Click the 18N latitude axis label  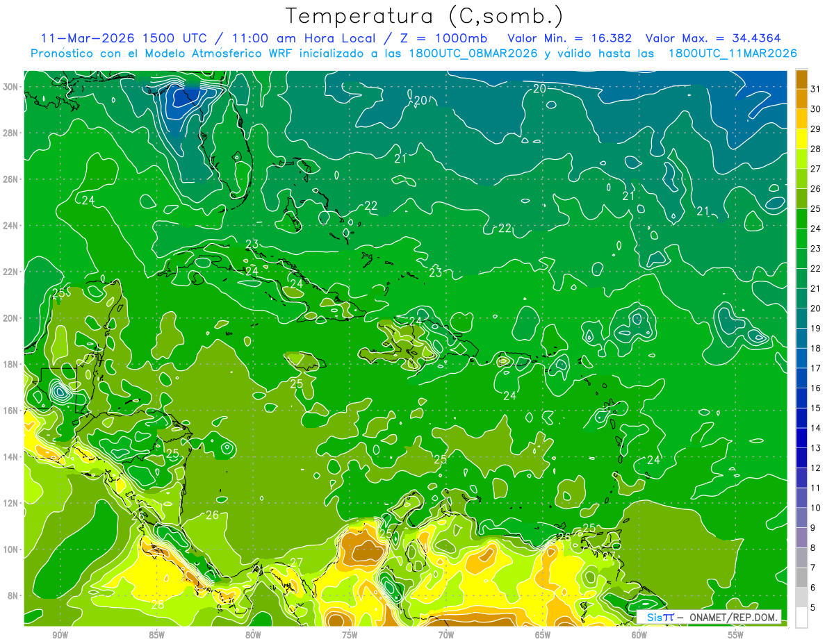click(x=10, y=365)
